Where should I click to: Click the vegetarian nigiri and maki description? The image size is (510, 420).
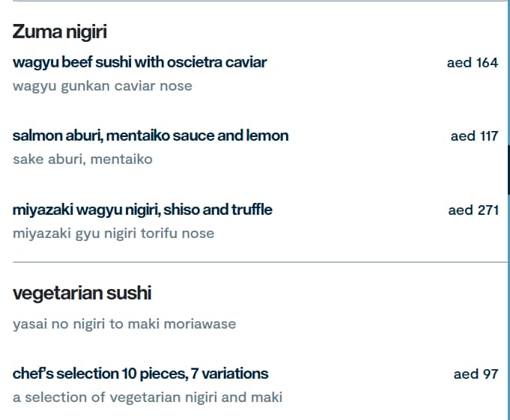pos(147,398)
